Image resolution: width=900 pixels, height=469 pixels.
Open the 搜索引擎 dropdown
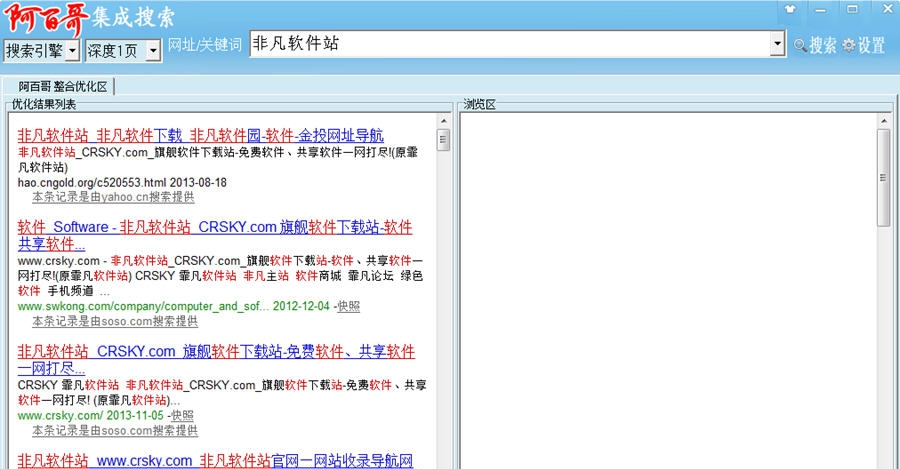point(41,51)
